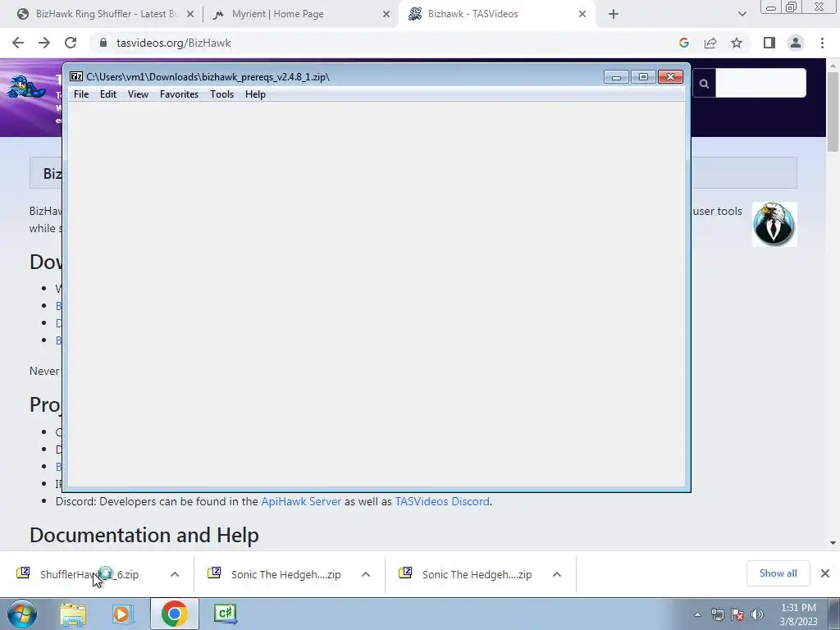Open a new Chrome tab
This screenshot has height=630, width=840.
point(614,14)
